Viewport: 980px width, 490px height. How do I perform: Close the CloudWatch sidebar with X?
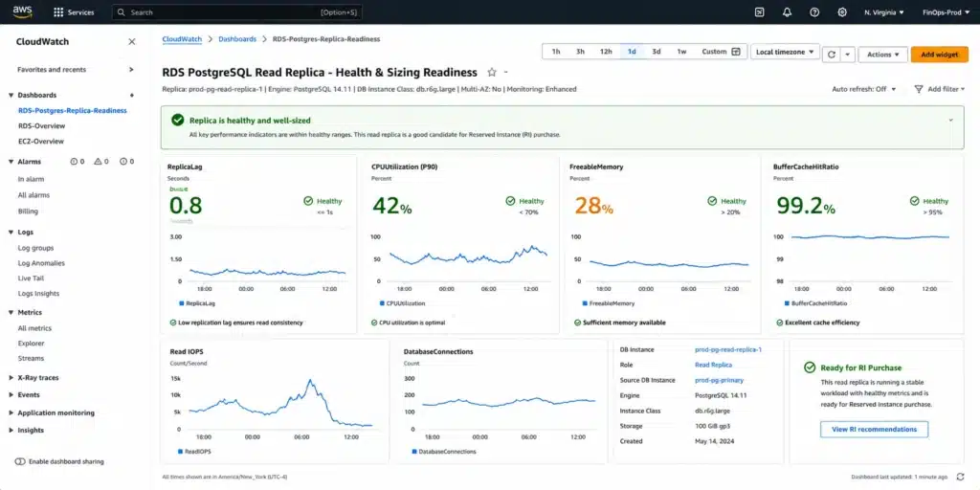132,42
